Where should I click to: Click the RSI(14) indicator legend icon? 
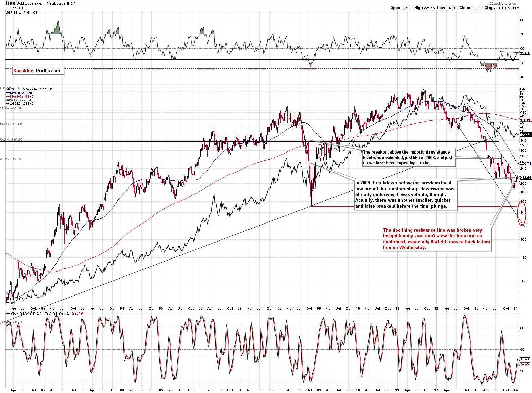point(8,12)
